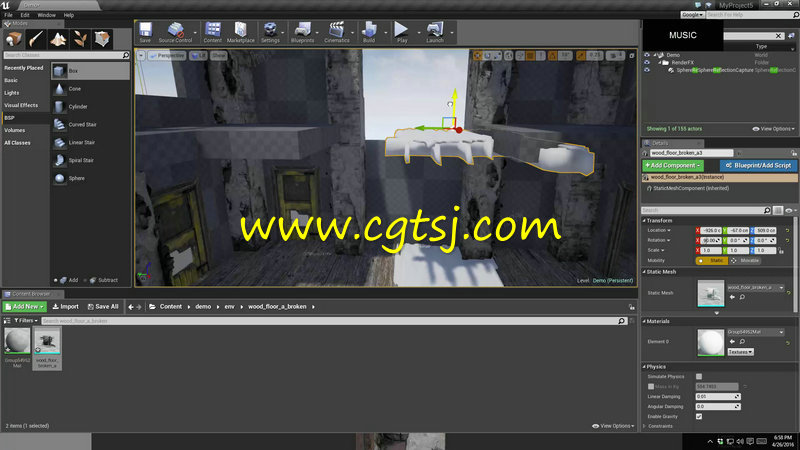Open Help menu

pyautogui.click(x=69, y=15)
